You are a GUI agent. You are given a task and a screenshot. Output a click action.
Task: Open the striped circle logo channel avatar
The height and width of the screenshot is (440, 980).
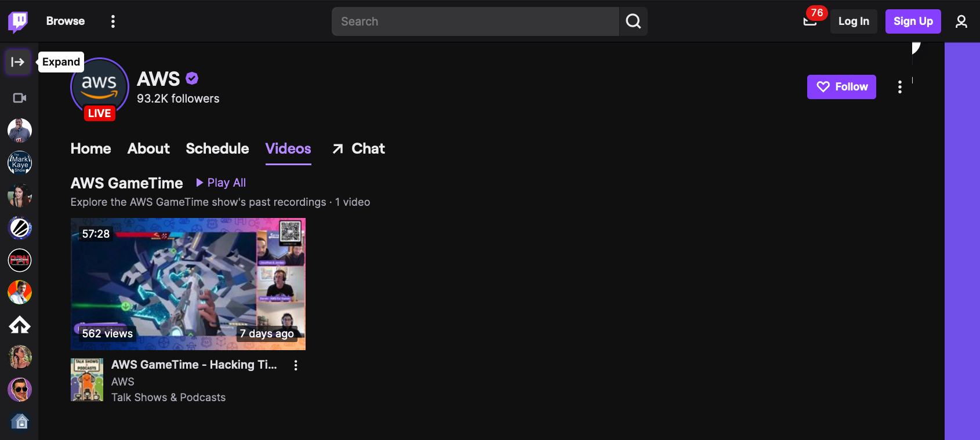tap(20, 228)
